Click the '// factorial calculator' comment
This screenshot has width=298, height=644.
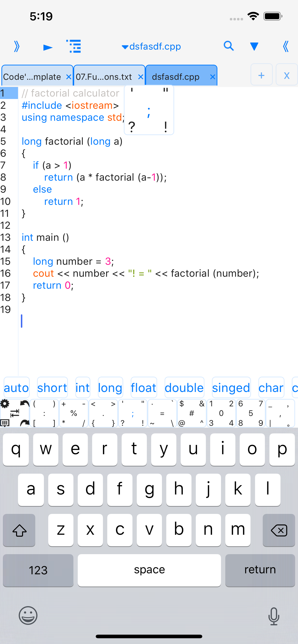point(70,93)
